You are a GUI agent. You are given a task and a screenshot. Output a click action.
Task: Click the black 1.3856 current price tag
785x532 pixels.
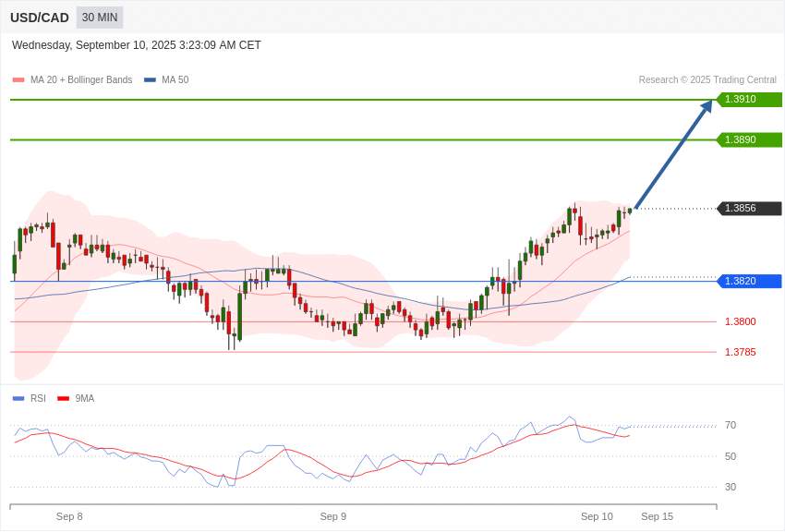click(749, 209)
